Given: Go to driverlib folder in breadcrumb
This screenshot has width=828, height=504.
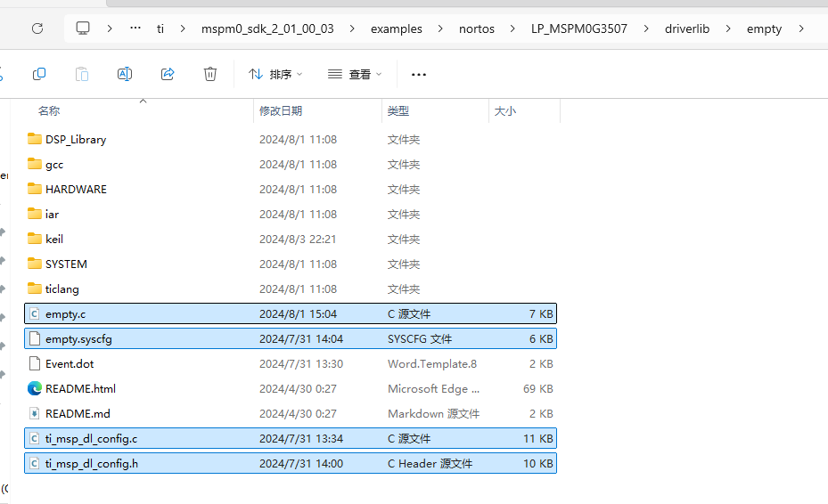Looking at the screenshot, I should pyautogui.click(x=687, y=28).
